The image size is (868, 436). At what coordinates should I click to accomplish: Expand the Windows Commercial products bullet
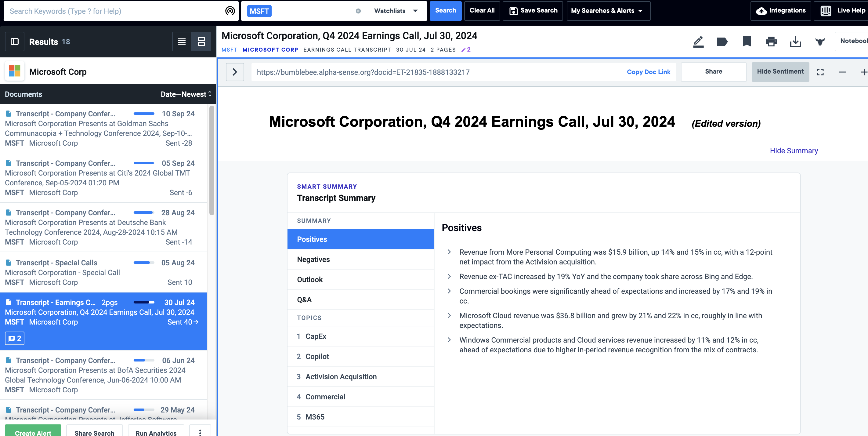click(x=449, y=340)
